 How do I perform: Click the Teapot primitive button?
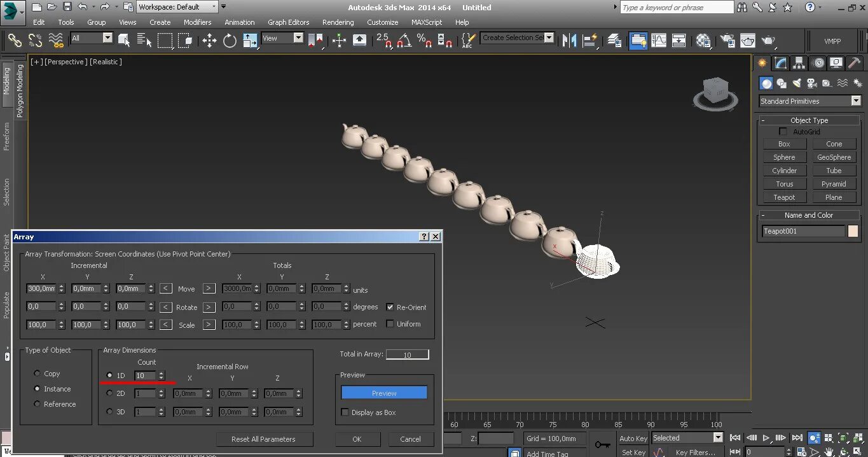(x=784, y=197)
